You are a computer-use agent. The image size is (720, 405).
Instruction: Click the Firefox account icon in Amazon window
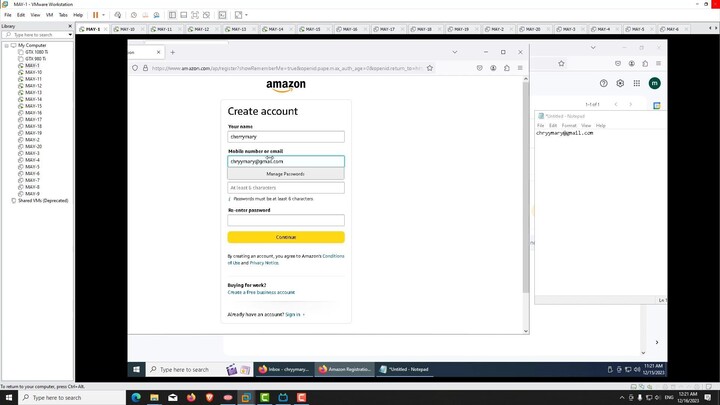493,68
